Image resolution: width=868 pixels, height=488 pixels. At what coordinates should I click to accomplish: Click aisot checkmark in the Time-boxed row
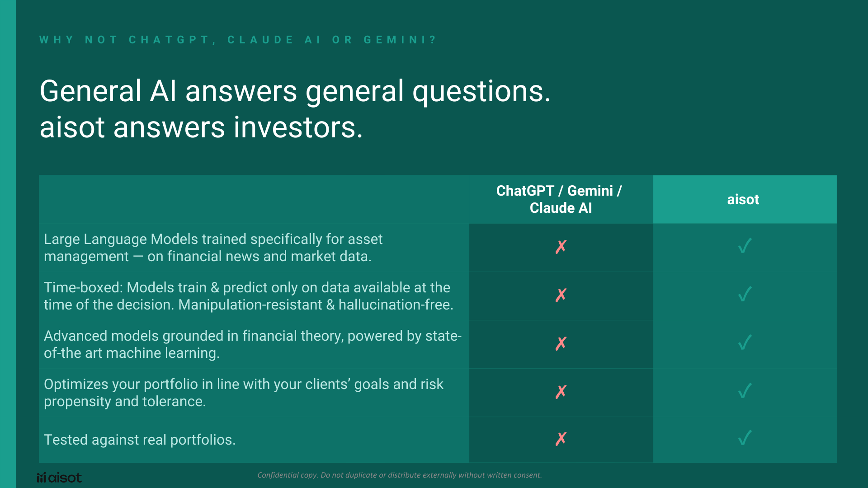coord(745,294)
